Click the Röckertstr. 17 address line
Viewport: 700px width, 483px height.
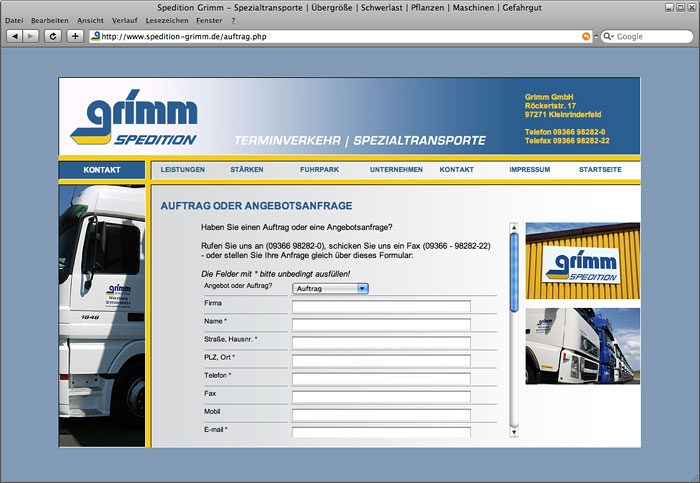click(550, 106)
